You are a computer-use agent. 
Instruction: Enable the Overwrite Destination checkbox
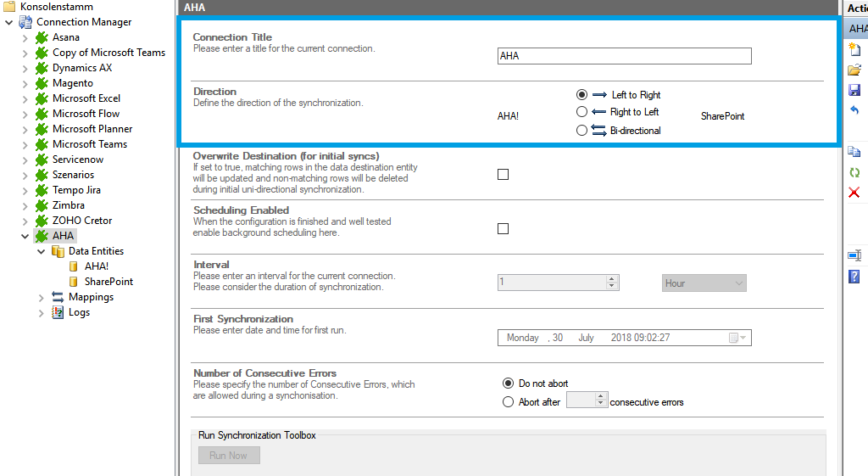coord(503,175)
